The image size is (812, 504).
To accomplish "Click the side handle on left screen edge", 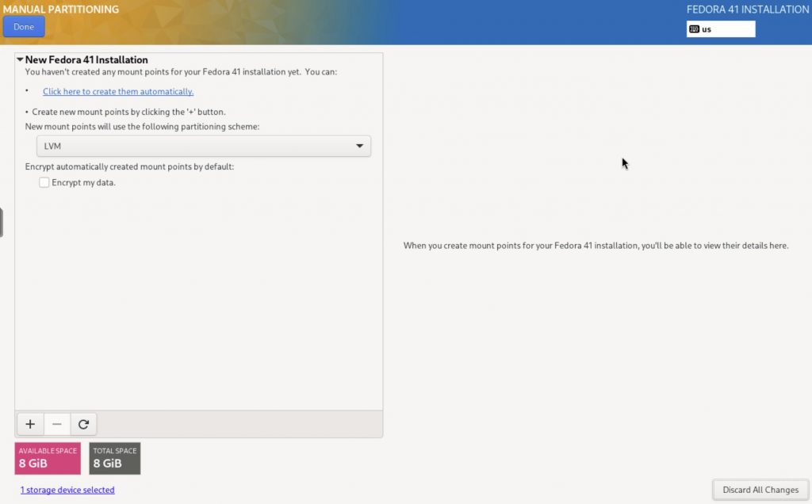I will (x=2, y=222).
